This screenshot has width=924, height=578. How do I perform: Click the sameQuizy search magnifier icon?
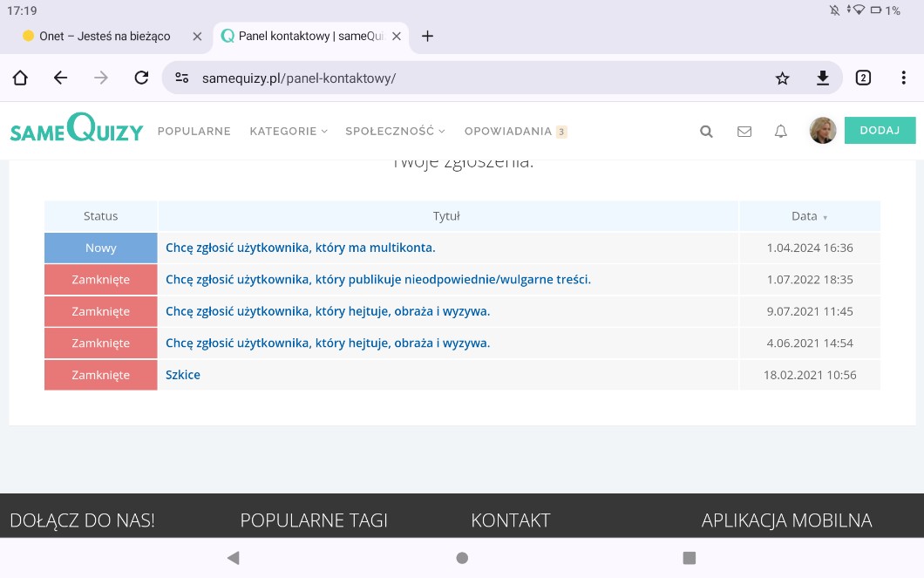point(706,132)
